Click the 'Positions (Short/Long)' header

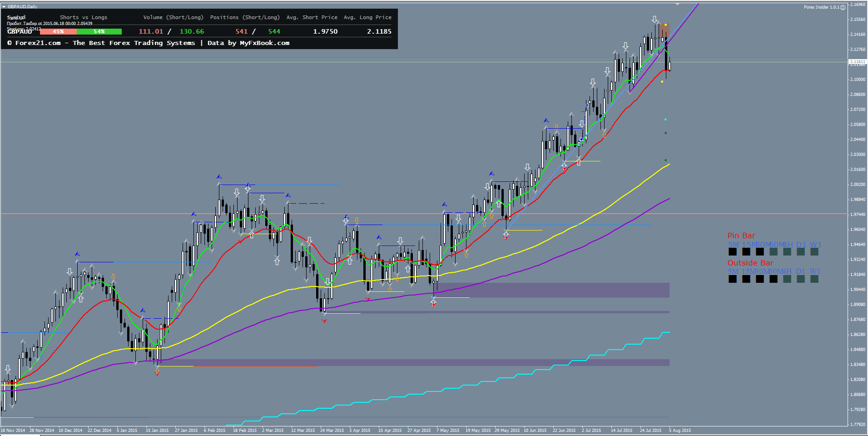coord(245,17)
